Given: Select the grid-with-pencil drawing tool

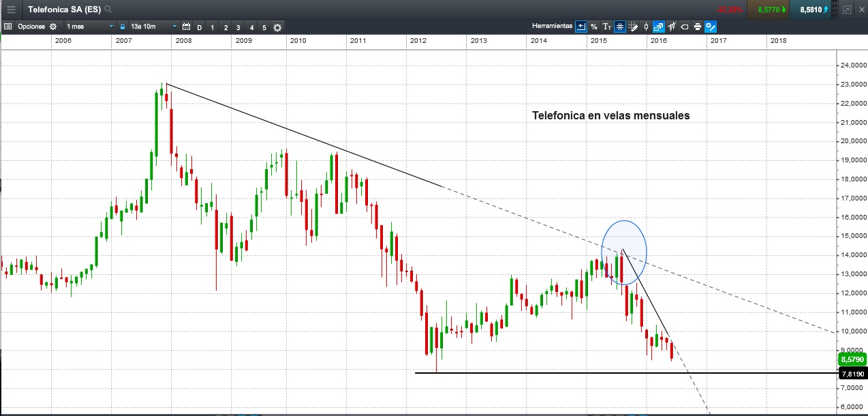Looking at the screenshot, I should [x=633, y=27].
